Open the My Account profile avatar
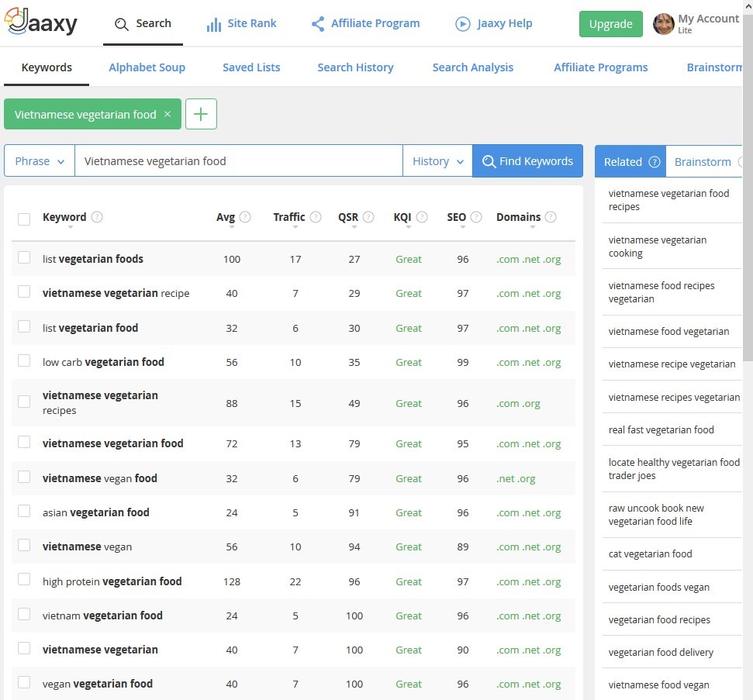Viewport: 753px width, 700px height. coord(664,23)
